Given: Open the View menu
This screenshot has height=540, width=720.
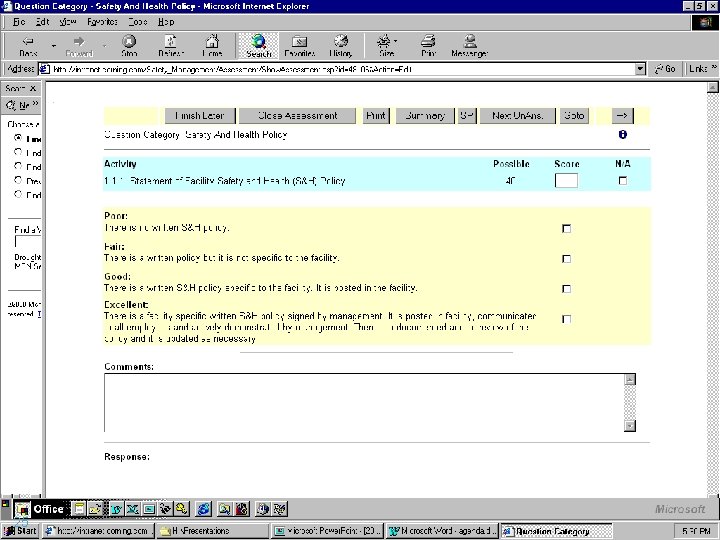Looking at the screenshot, I should (68, 22).
